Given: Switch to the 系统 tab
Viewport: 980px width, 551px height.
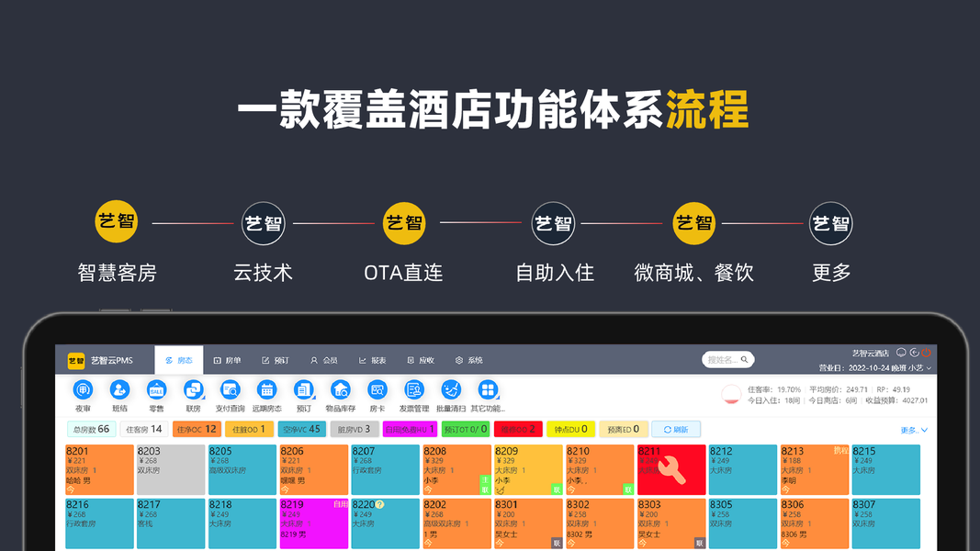Looking at the screenshot, I should click(x=469, y=361).
